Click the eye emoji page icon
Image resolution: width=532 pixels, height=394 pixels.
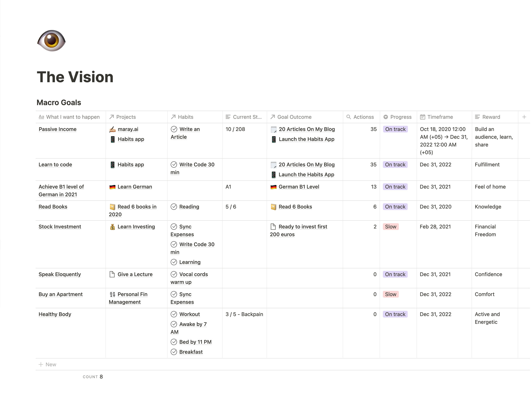tap(51, 40)
